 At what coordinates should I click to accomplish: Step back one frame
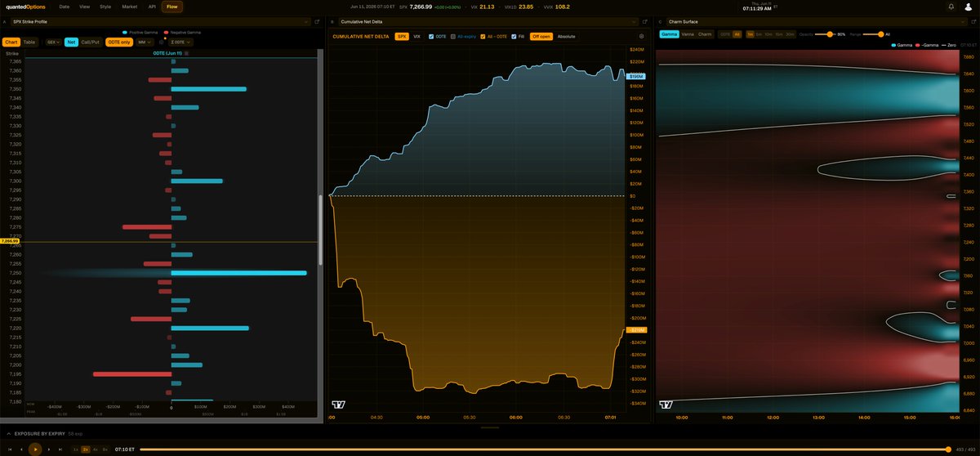point(21,449)
